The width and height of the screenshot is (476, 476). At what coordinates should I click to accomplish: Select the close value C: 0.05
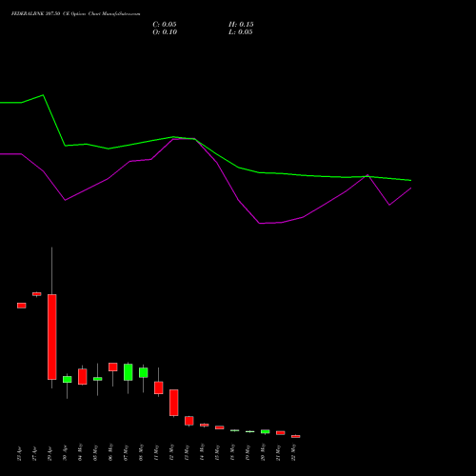pyautogui.click(x=165, y=25)
